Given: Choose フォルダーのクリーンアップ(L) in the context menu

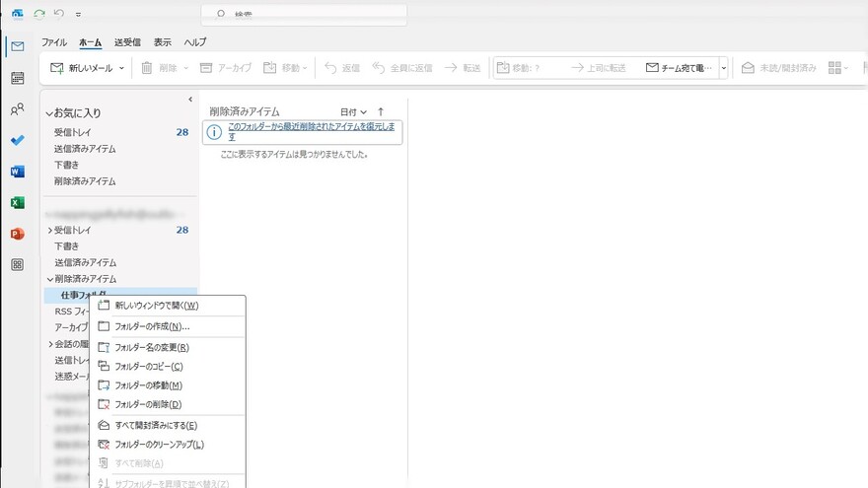Looking at the screenshot, I should point(168,445).
